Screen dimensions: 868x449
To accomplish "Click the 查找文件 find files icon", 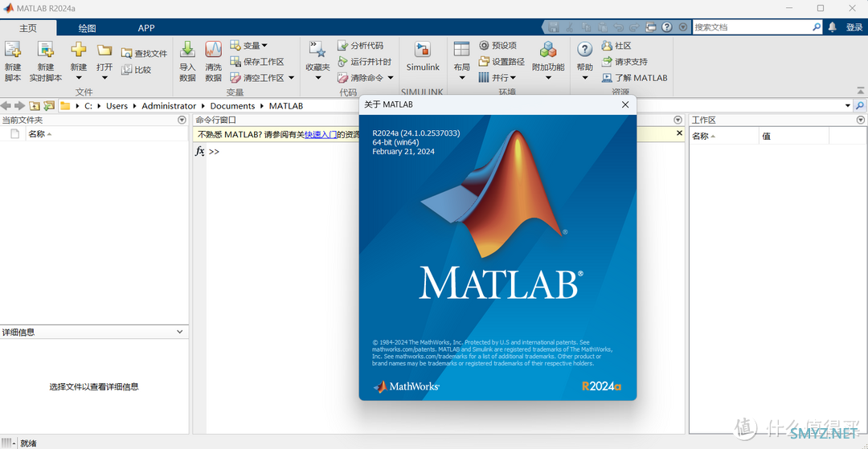I will [127, 54].
